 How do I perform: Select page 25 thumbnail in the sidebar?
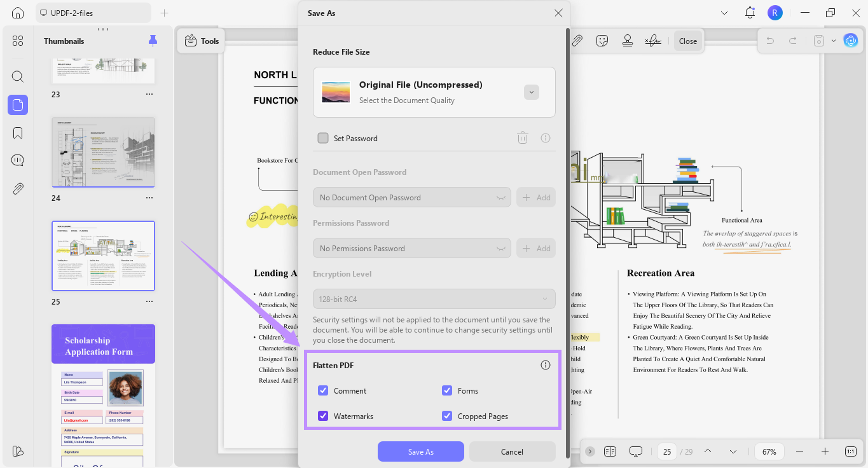coord(103,256)
